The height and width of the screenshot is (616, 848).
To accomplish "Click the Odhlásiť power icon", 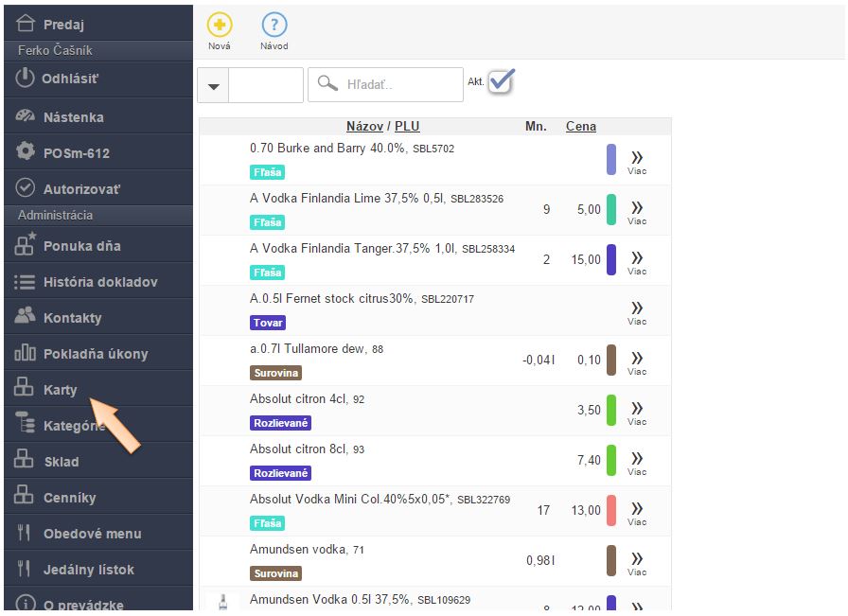I will click(26, 79).
